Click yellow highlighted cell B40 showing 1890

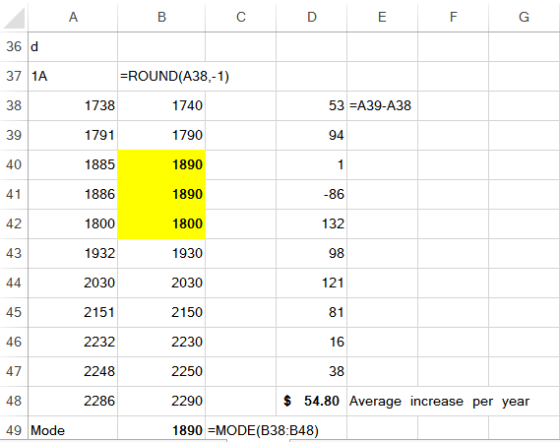(161, 165)
